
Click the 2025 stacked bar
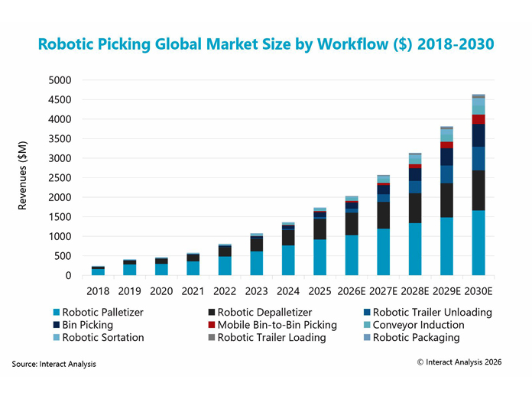click(x=320, y=242)
